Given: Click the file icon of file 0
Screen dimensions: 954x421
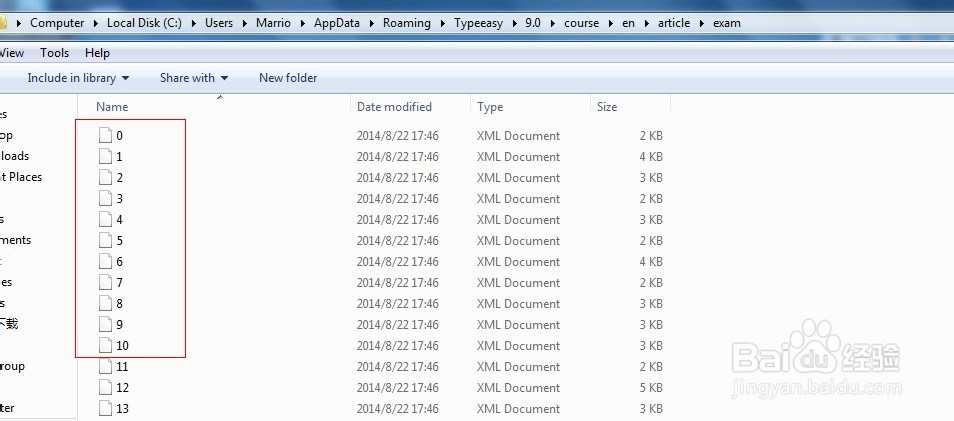Looking at the screenshot, I should 105,135.
